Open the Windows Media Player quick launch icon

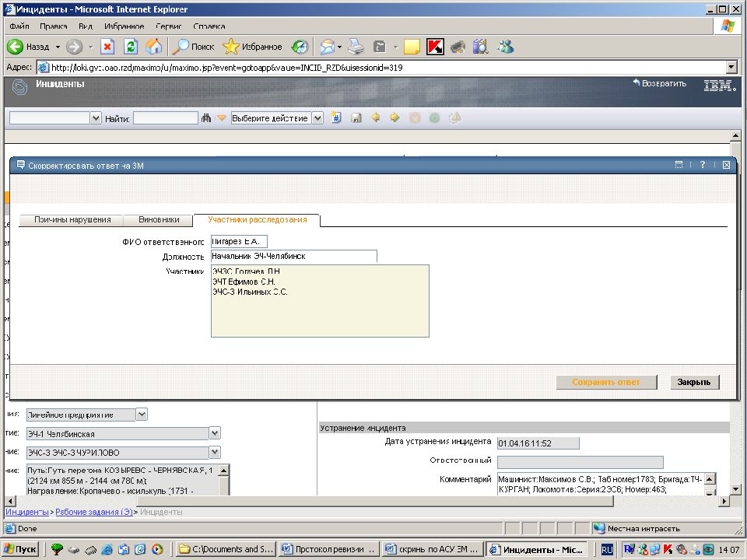[157, 549]
